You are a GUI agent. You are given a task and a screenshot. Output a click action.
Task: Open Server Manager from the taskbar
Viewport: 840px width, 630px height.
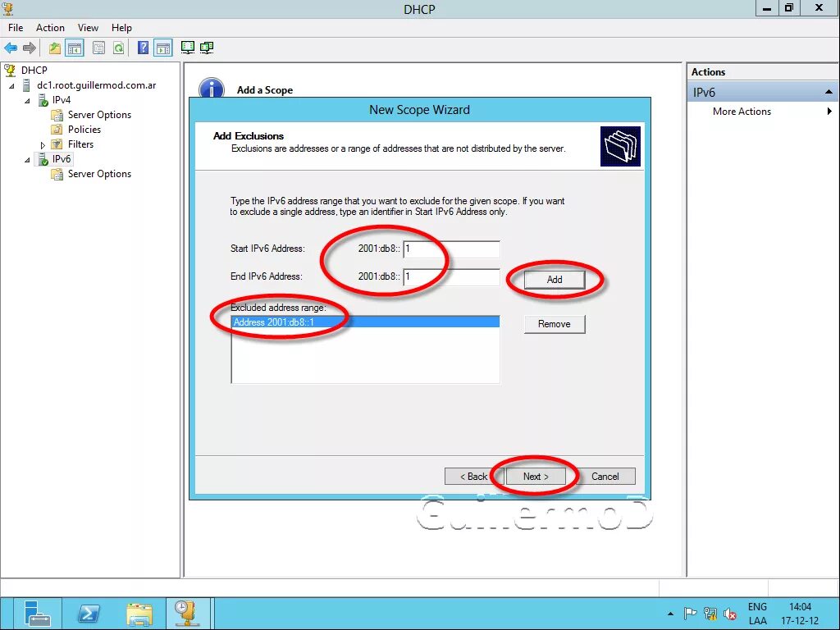coord(37,614)
